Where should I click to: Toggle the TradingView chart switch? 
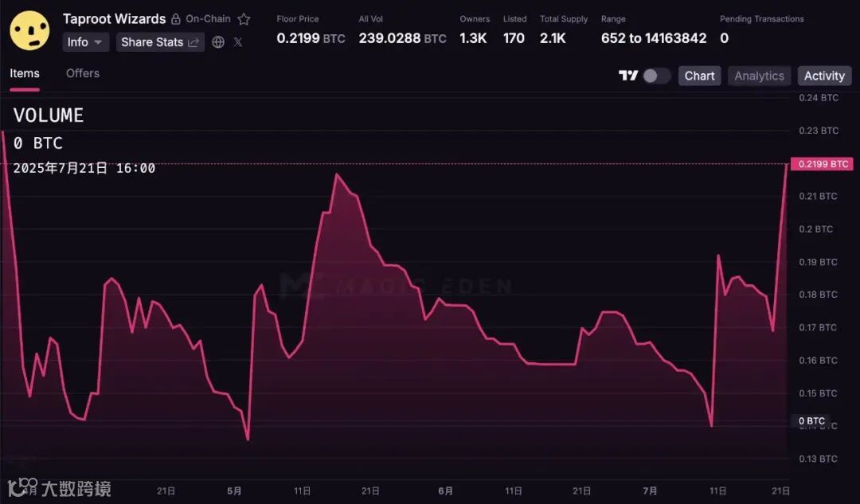point(656,76)
